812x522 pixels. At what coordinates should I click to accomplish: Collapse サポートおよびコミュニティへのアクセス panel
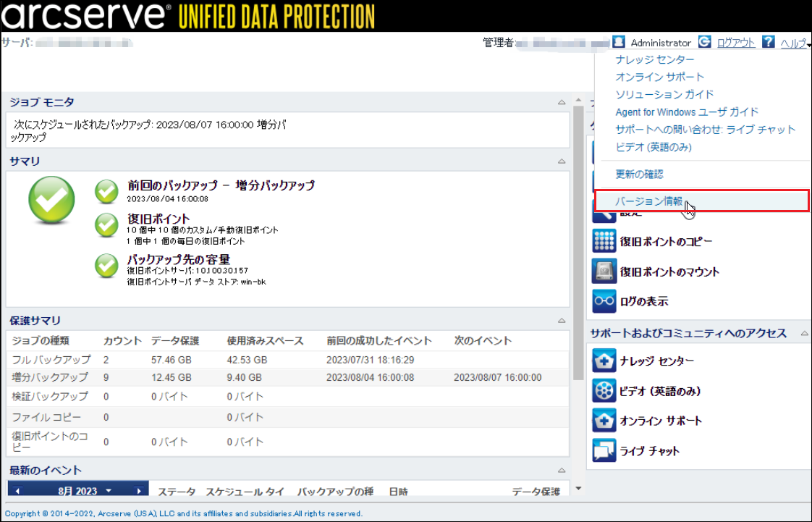(804, 334)
